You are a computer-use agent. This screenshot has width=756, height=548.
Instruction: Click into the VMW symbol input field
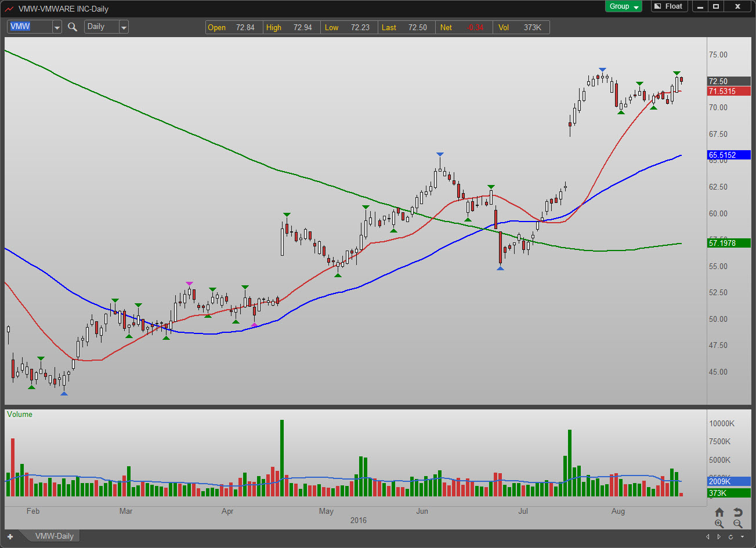tap(29, 27)
